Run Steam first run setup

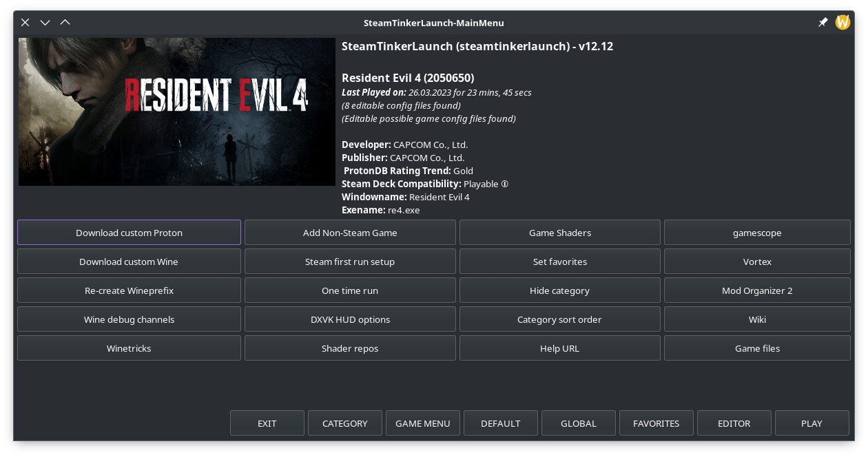click(350, 262)
